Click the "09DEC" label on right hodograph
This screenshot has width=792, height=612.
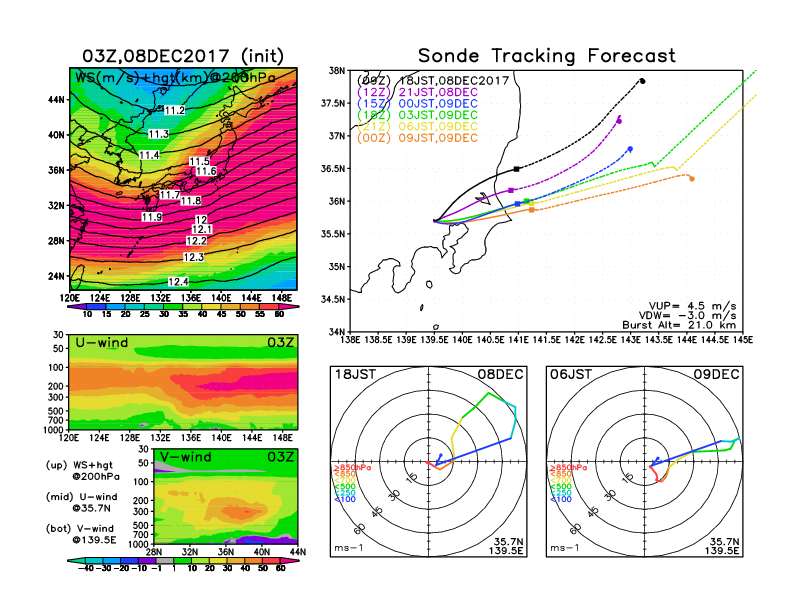pos(717,374)
